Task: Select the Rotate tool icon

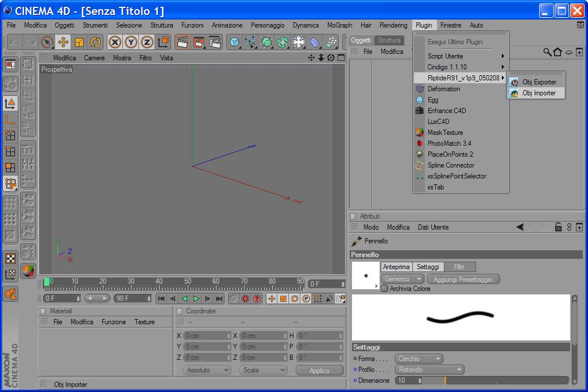Action: coord(95,42)
